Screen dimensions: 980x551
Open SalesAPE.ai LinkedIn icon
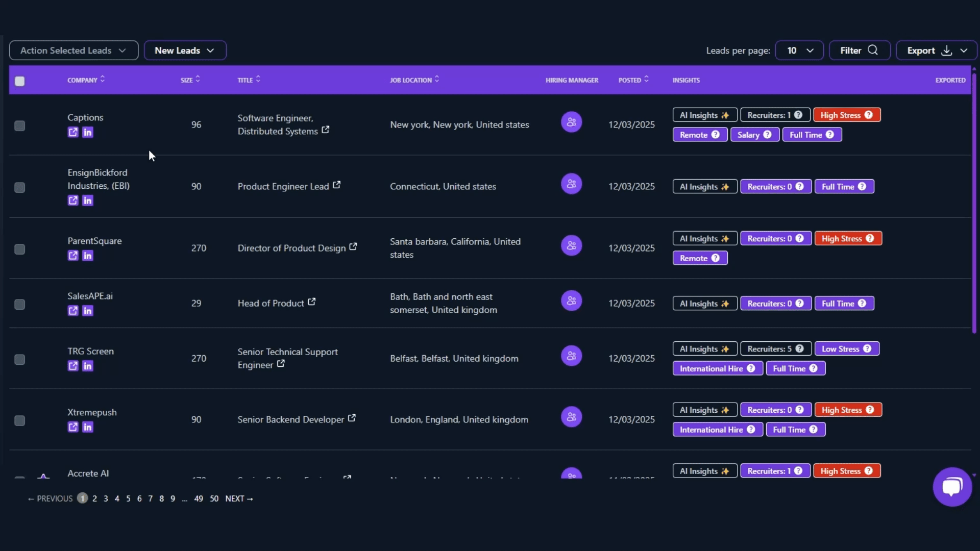tap(88, 311)
